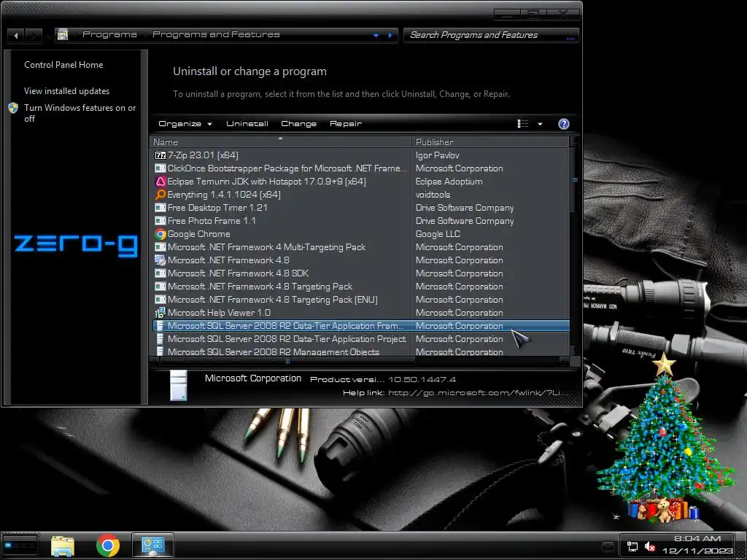
Task: Open the Help link URL
Action: [x=479, y=393]
